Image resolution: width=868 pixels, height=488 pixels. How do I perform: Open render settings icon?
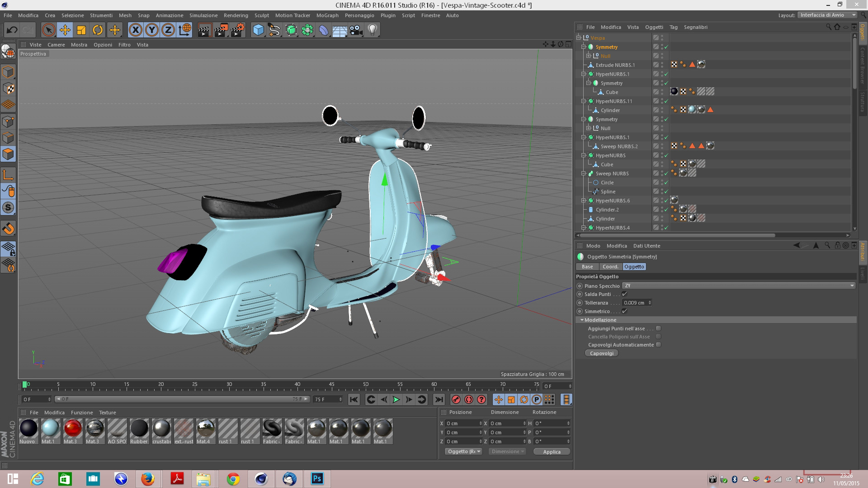(x=238, y=30)
